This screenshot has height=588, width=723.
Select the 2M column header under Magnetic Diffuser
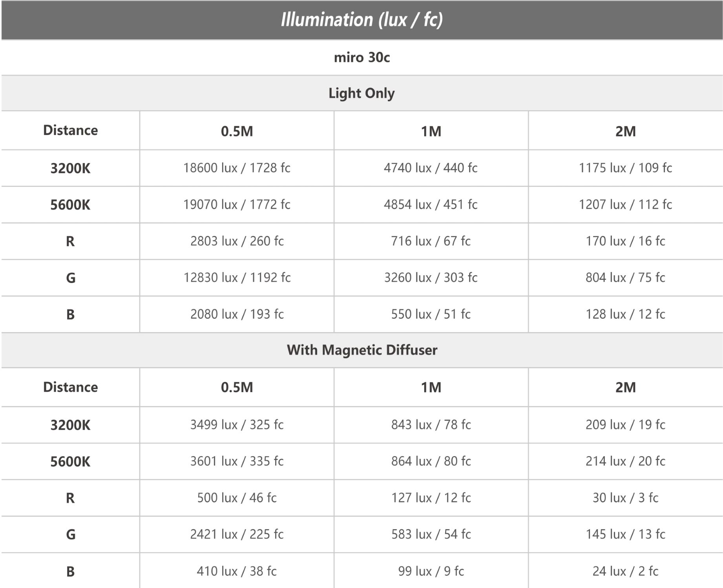(x=626, y=387)
